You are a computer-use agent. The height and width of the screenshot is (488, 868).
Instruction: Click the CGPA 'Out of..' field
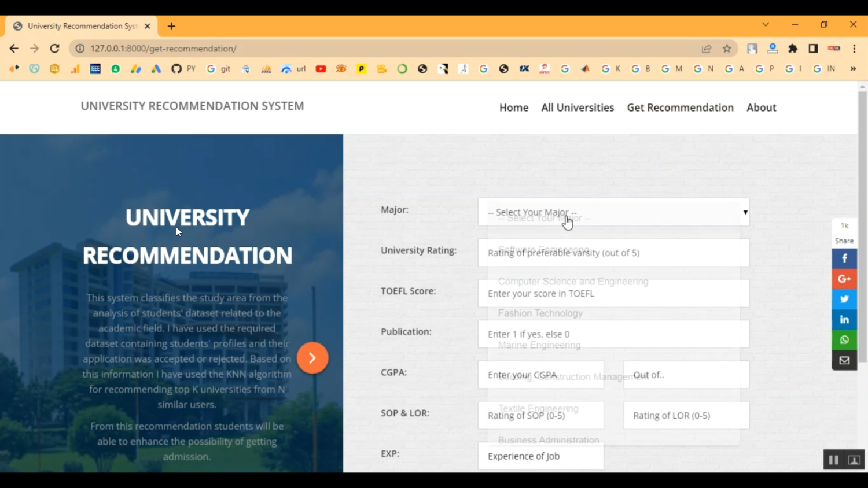(x=686, y=375)
